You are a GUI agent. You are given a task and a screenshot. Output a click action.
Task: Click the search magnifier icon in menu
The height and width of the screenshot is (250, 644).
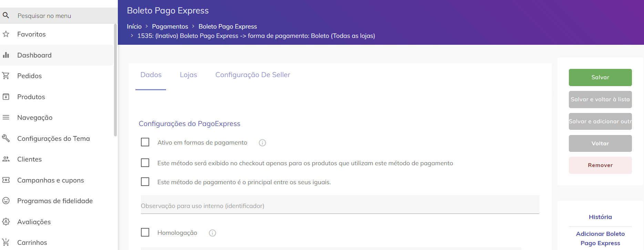click(x=6, y=15)
